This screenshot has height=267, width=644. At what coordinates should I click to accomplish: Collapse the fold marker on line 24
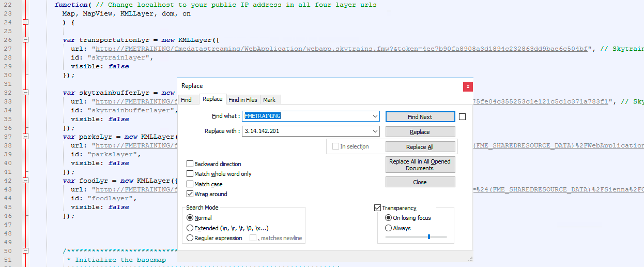(x=25, y=22)
